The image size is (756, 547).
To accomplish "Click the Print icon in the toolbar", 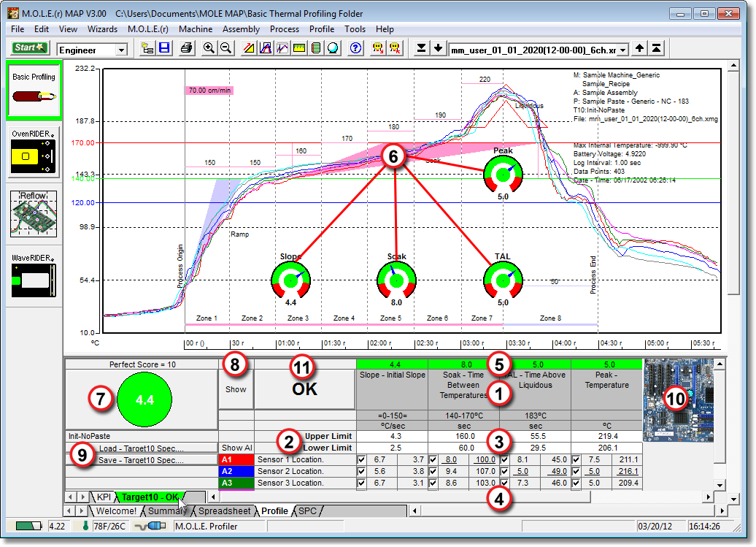I will [186, 48].
